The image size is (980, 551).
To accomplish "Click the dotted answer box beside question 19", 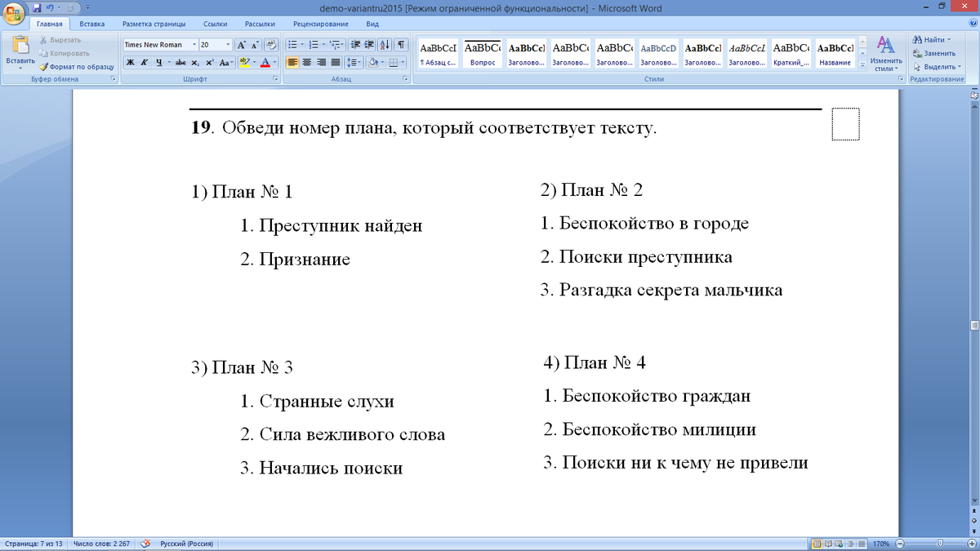I will (x=845, y=123).
